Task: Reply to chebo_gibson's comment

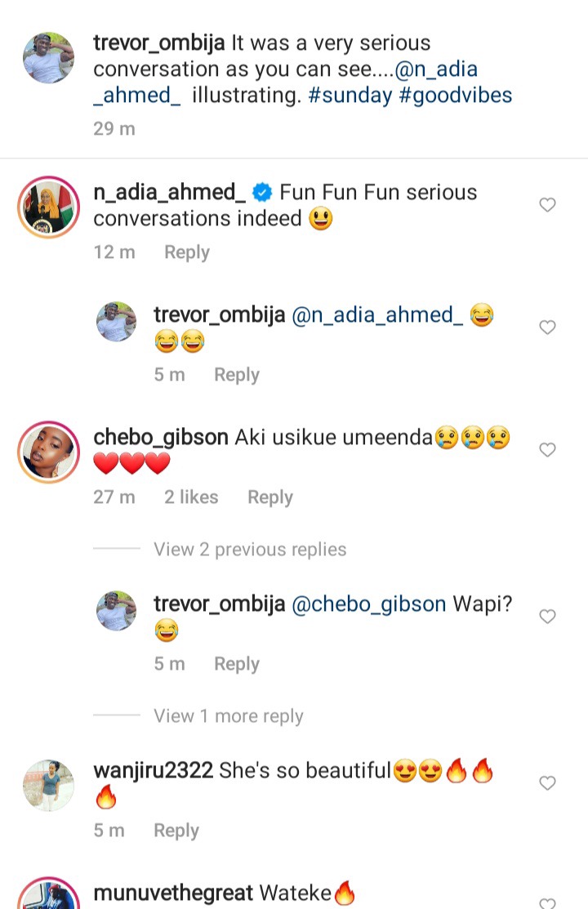Action: coord(270,497)
